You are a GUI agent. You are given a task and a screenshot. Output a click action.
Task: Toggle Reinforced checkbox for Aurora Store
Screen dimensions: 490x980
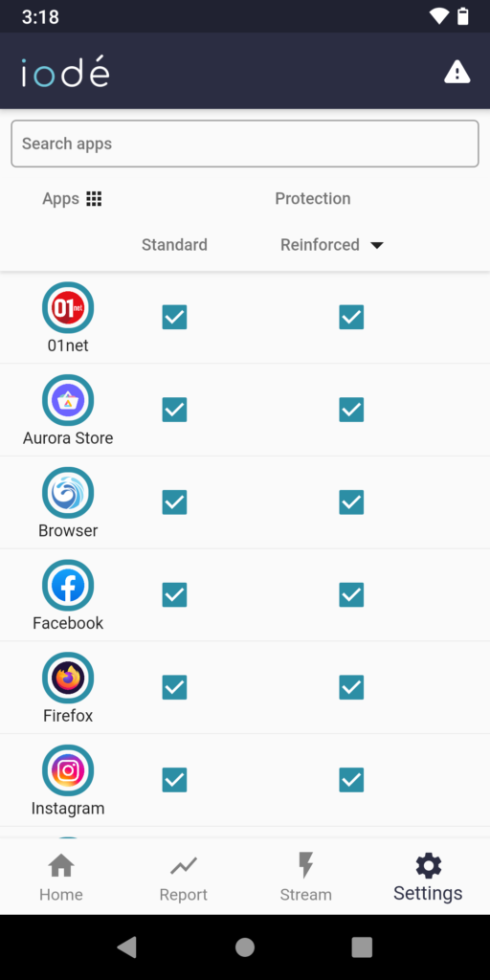tap(351, 410)
